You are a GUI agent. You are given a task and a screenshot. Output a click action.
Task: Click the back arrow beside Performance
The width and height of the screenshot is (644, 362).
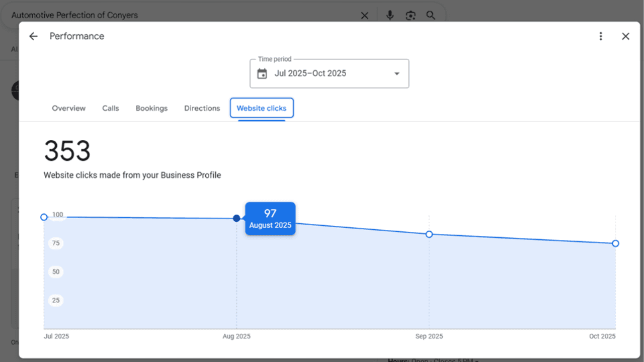pos(33,36)
